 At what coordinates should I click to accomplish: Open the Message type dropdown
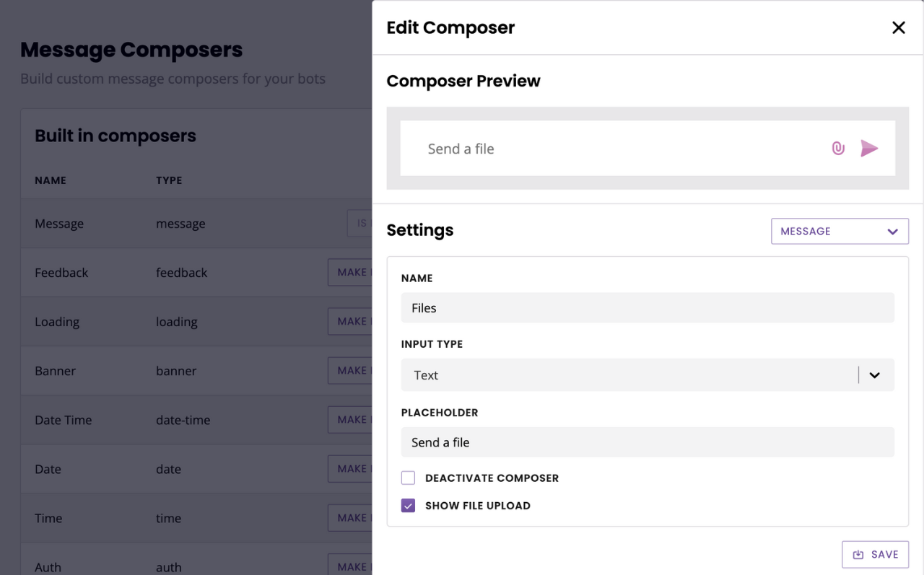click(840, 232)
